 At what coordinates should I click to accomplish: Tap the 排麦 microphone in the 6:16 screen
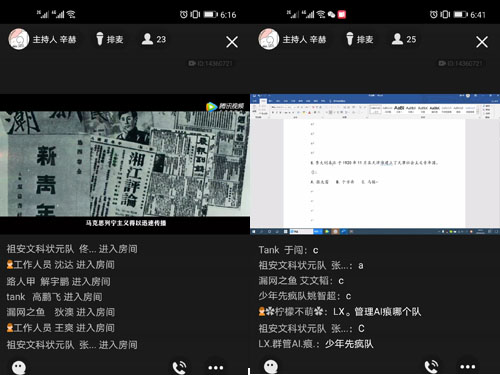[109, 39]
